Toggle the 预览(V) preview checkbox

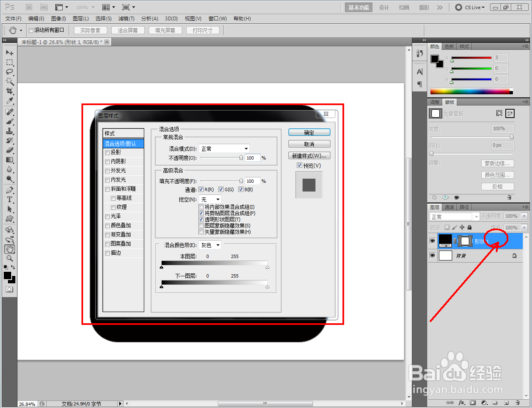(x=299, y=165)
